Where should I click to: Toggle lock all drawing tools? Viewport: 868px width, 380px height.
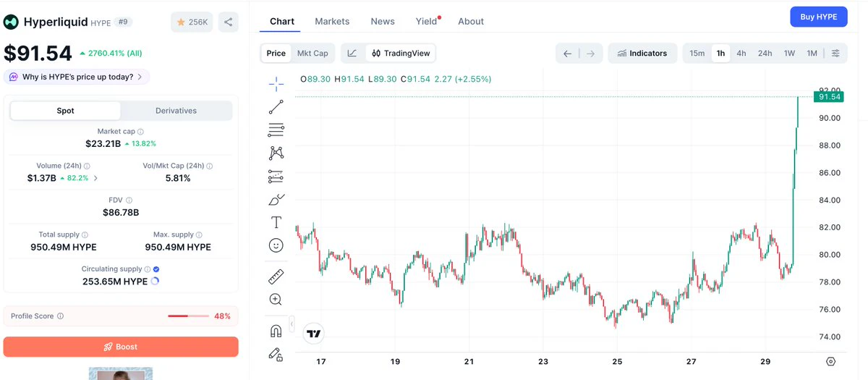276,354
